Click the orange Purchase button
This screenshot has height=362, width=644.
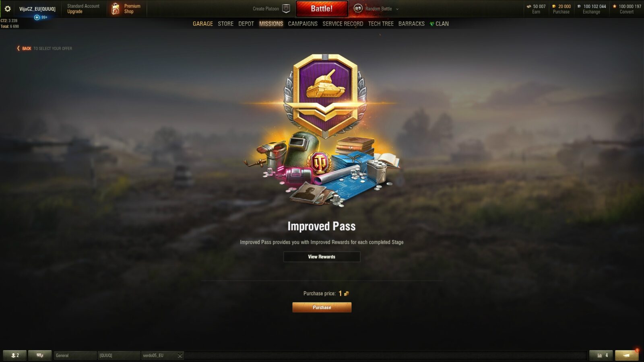tap(322, 307)
